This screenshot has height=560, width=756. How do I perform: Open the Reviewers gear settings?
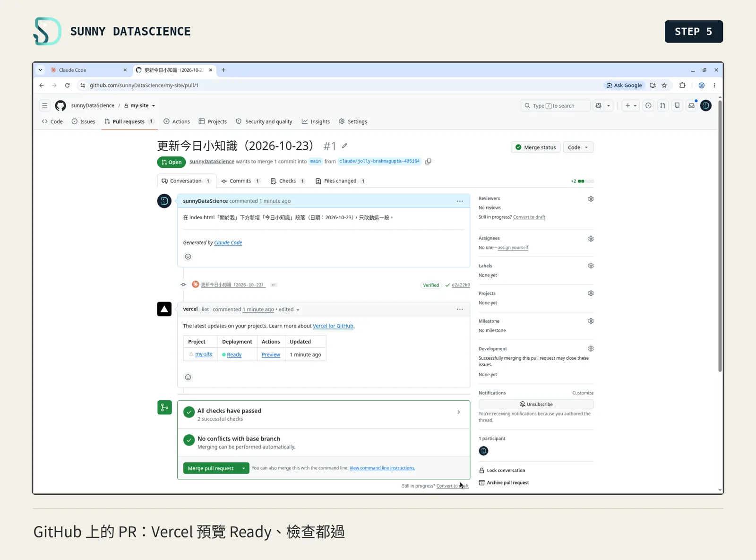[x=591, y=199]
